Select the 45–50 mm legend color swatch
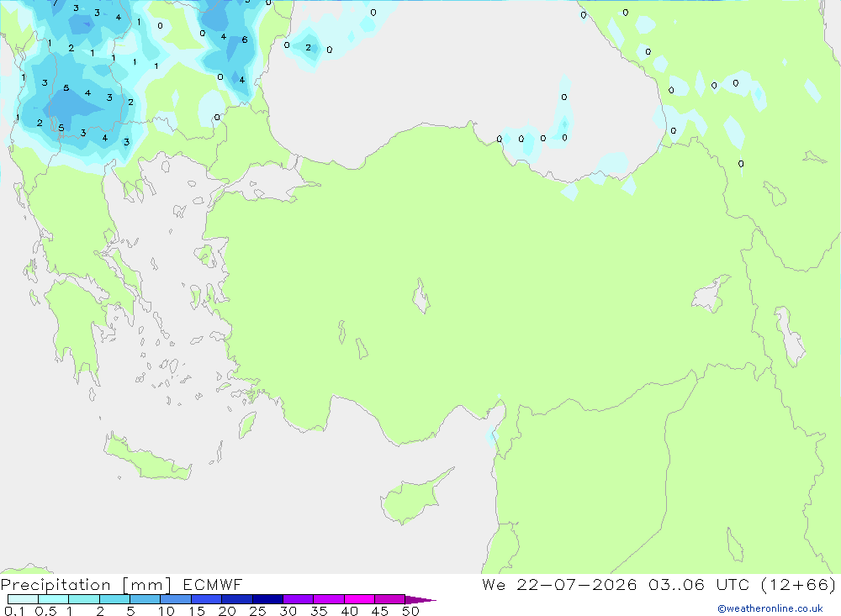The height and width of the screenshot is (616, 841). (x=390, y=599)
